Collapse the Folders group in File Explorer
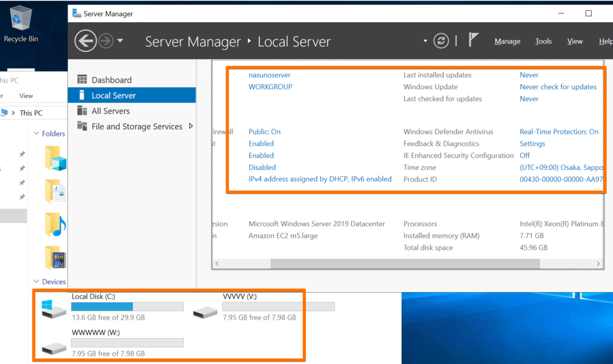The height and width of the screenshot is (364, 613). [x=37, y=134]
